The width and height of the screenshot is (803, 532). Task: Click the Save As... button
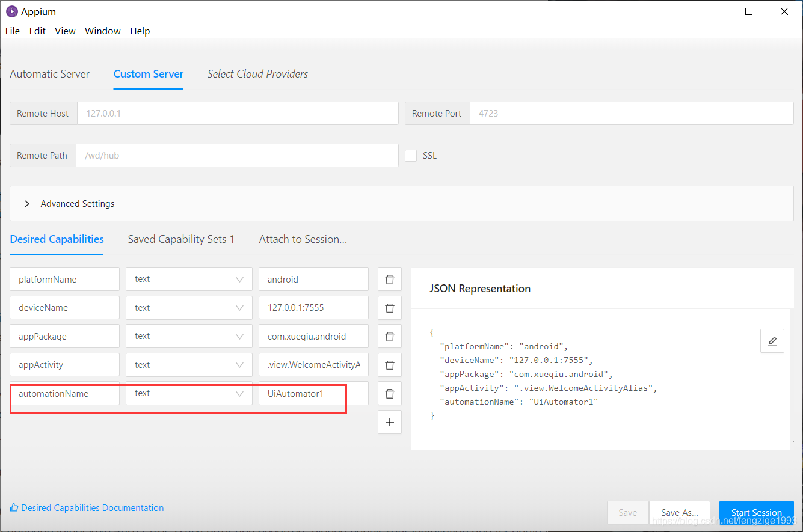(680, 513)
